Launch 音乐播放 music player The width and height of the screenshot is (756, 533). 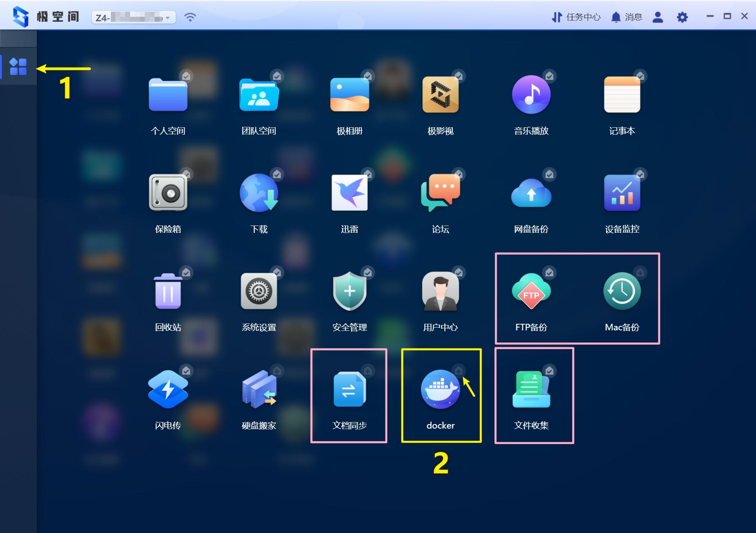531,95
